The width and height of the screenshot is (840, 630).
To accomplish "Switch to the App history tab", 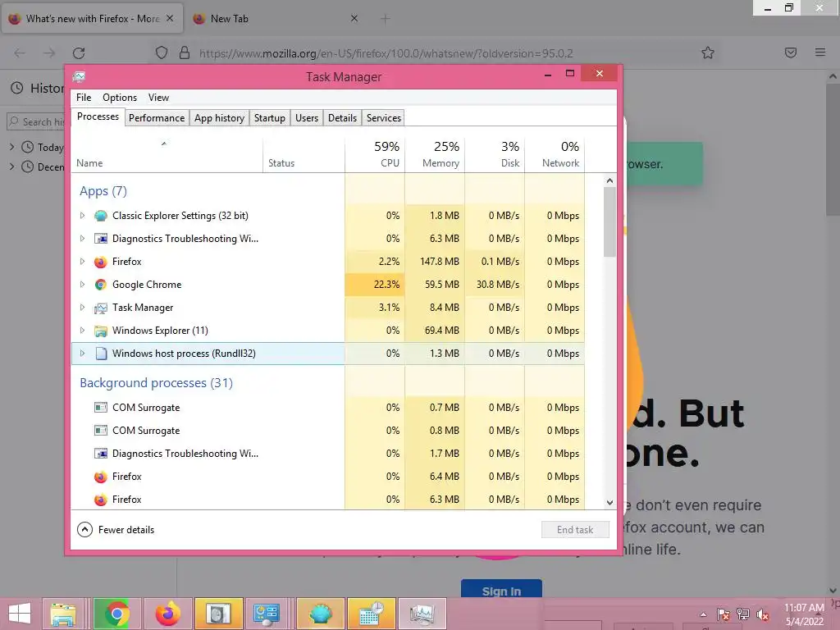I will [219, 118].
